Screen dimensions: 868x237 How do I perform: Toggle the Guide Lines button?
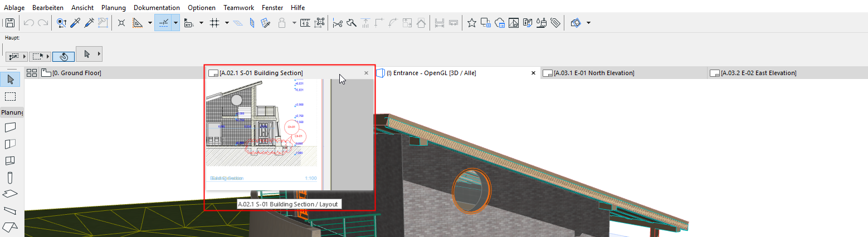point(164,23)
